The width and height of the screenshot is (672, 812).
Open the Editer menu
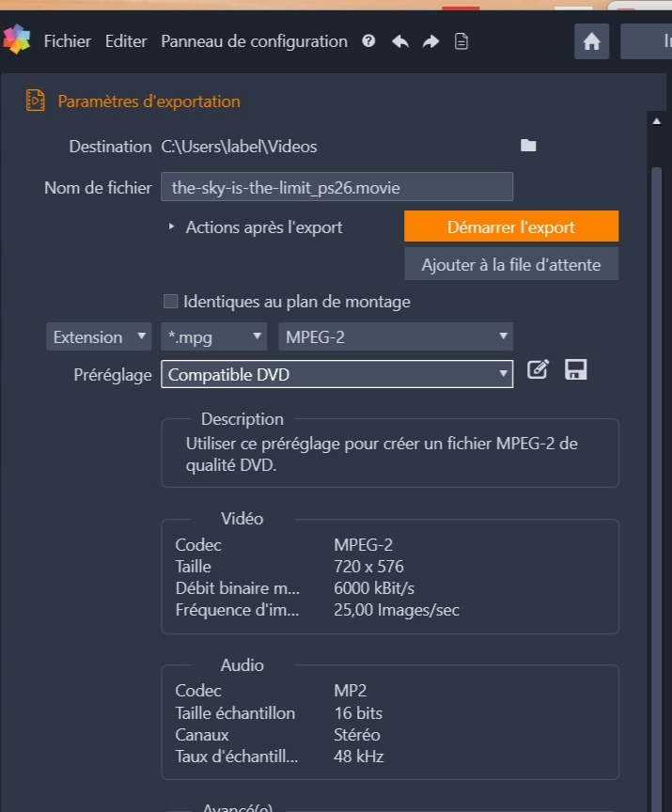[x=126, y=41]
